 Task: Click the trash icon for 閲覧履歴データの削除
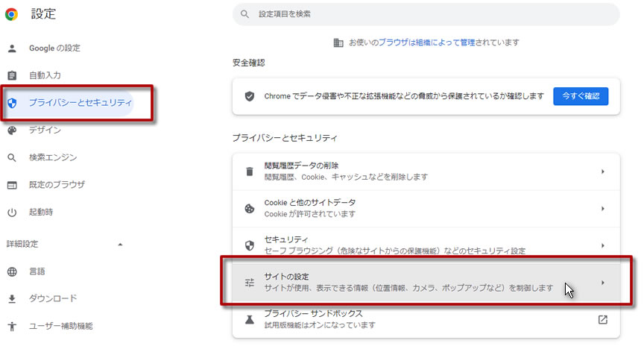(249, 172)
